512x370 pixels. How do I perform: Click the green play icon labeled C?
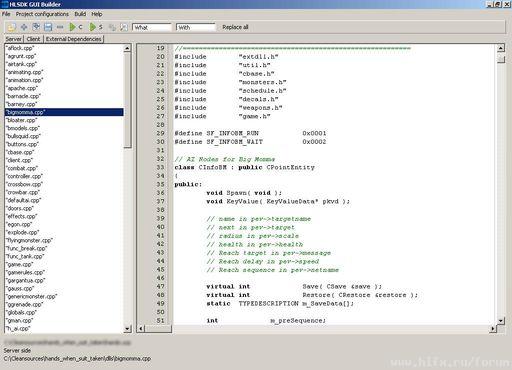point(72,27)
